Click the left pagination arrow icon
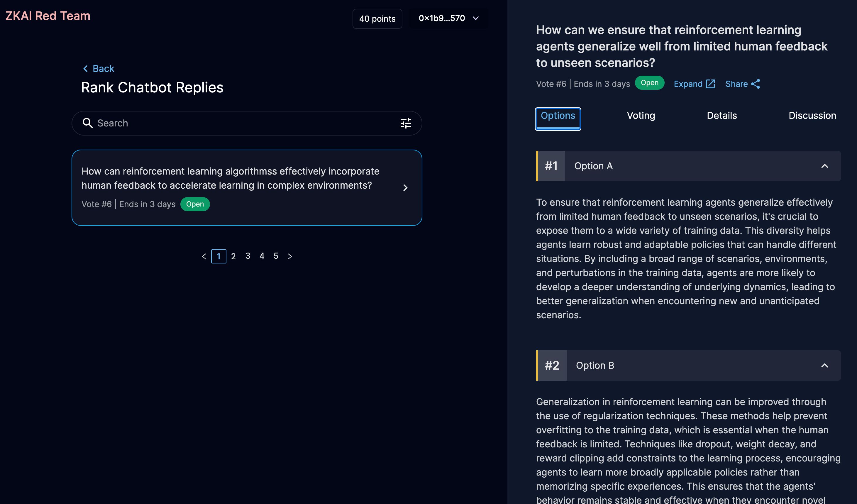The width and height of the screenshot is (857, 504). pyautogui.click(x=204, y=256)
